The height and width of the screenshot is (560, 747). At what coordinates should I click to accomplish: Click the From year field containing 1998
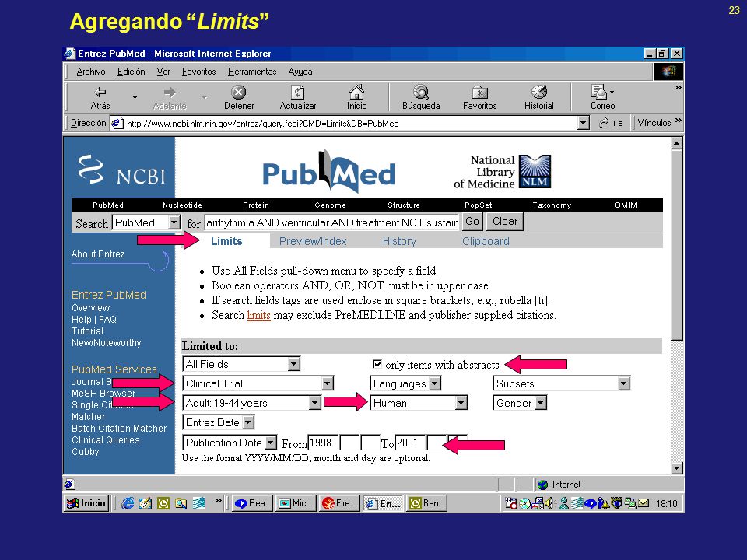pos(323,443)
